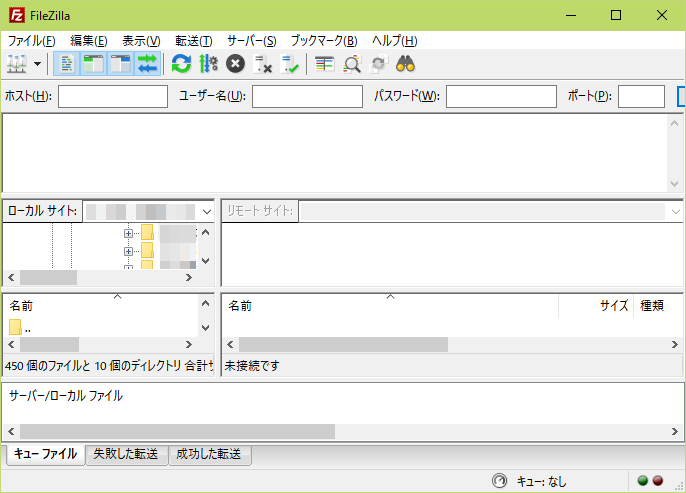Sort remote files by サイズ column
This screenshot has width=686, height=493.
click(x=596, y=306)
